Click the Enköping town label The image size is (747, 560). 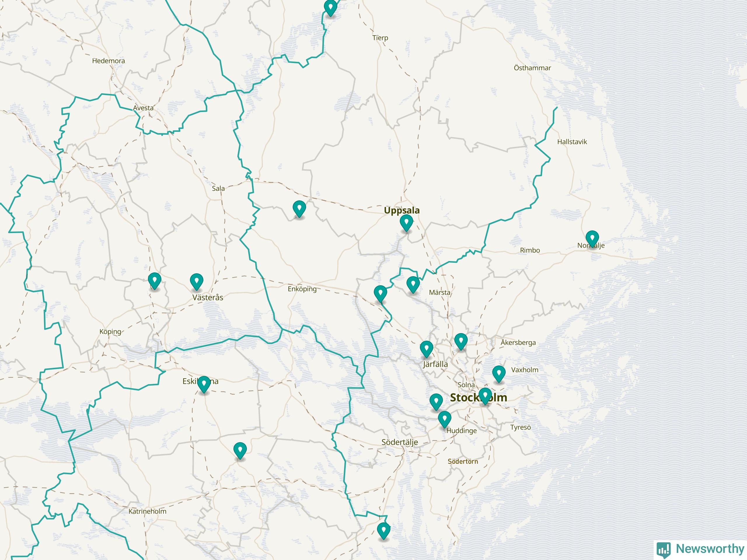click(302, 289)
